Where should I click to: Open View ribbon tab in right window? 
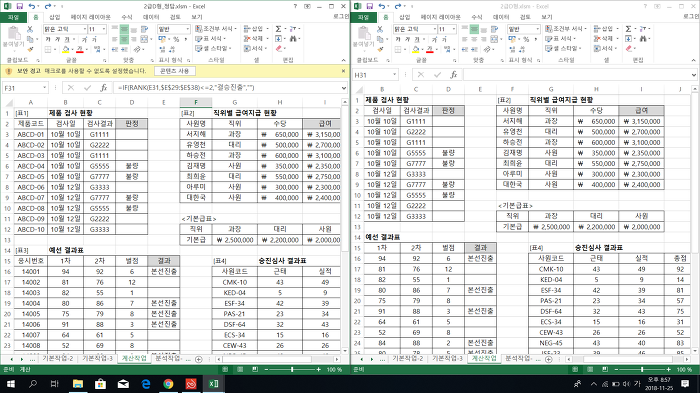click(x=547, y=17)
